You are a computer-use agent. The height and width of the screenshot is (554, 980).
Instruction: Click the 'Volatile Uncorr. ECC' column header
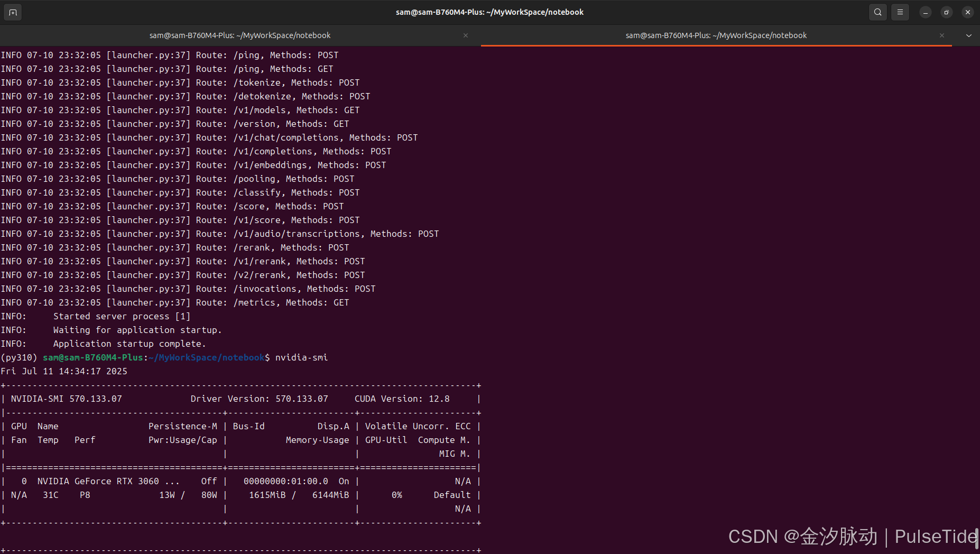418,426
